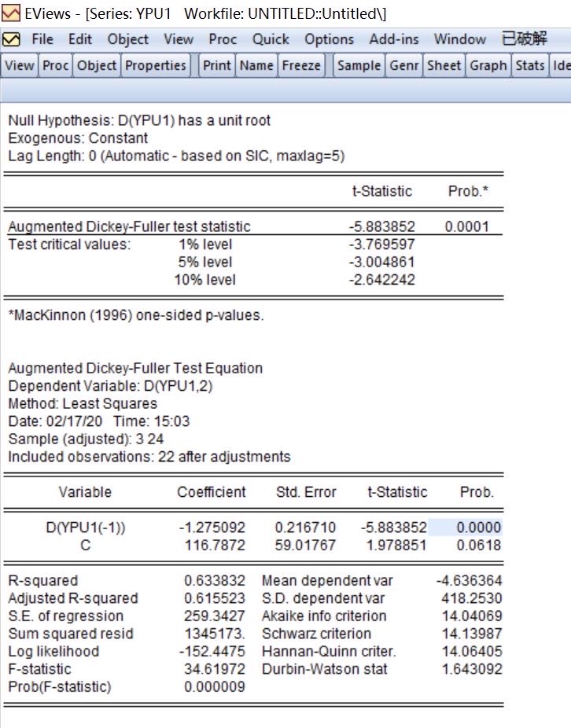Screen dimensions: 571x728
Task: Select the 10% level critical value -2.642242
Action: (382, 280)
